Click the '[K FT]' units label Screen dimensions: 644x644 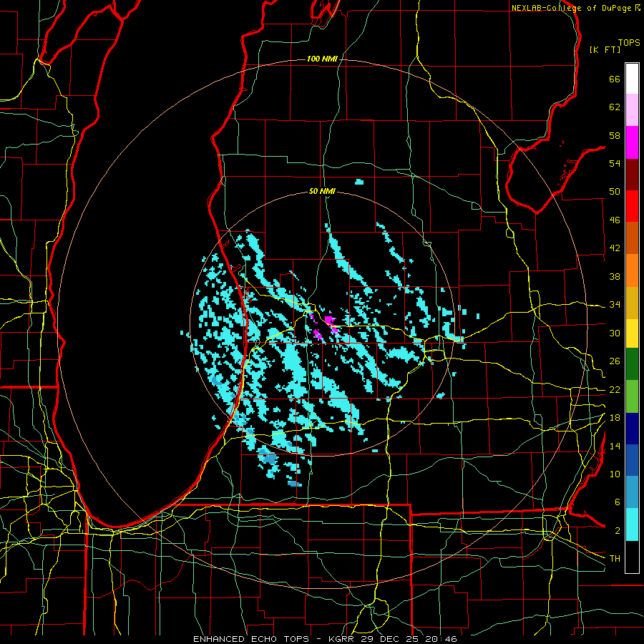(x=605, y=50)
